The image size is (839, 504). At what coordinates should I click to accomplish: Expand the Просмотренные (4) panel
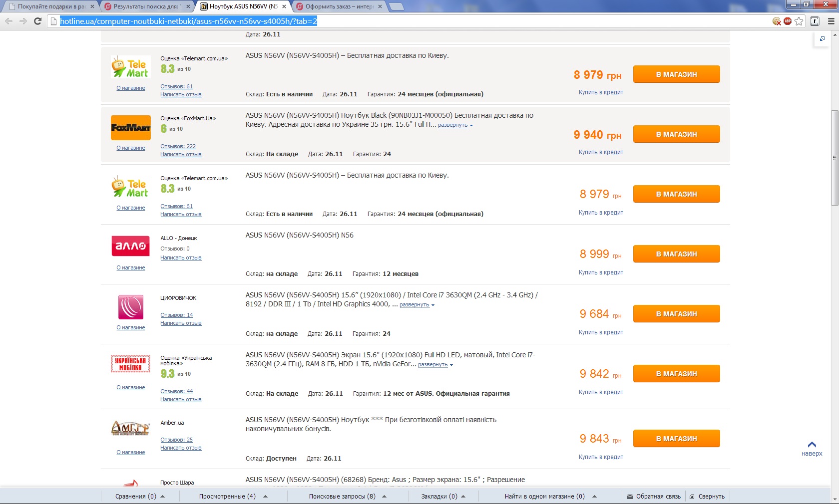point(233,497)
